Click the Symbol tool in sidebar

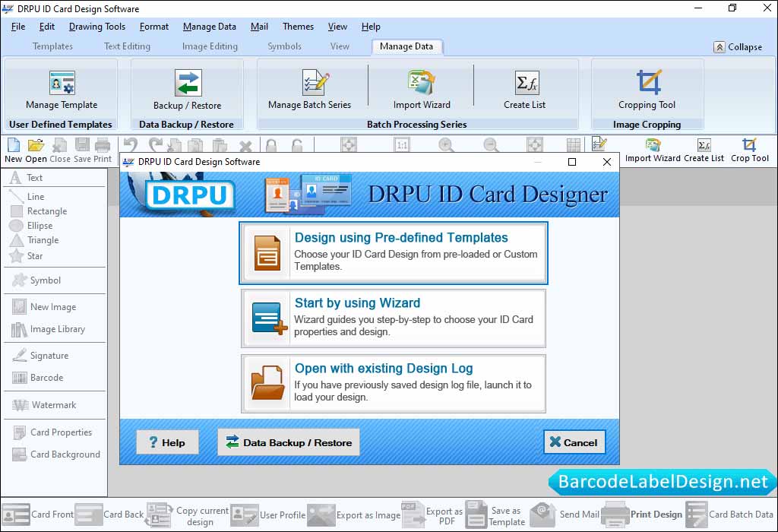37,280
